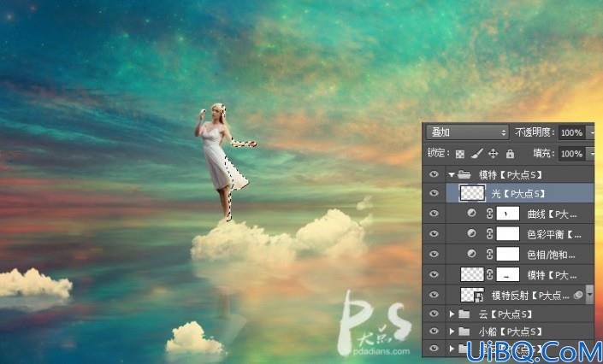Image resolution: width=603 pixels, height=364 pixels.
Task: Click the layer name 色相/饱和...
Action: coord(551,255)
